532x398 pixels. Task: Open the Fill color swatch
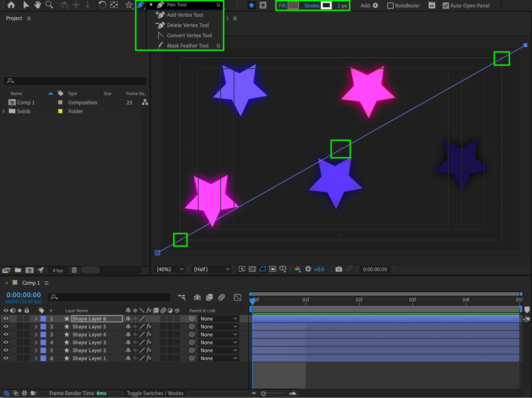293,6
